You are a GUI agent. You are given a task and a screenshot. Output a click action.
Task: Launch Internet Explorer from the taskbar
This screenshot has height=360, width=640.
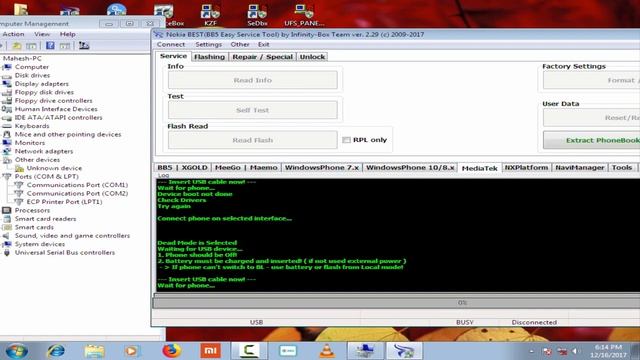pyautogui.click(x=56, y=351)
